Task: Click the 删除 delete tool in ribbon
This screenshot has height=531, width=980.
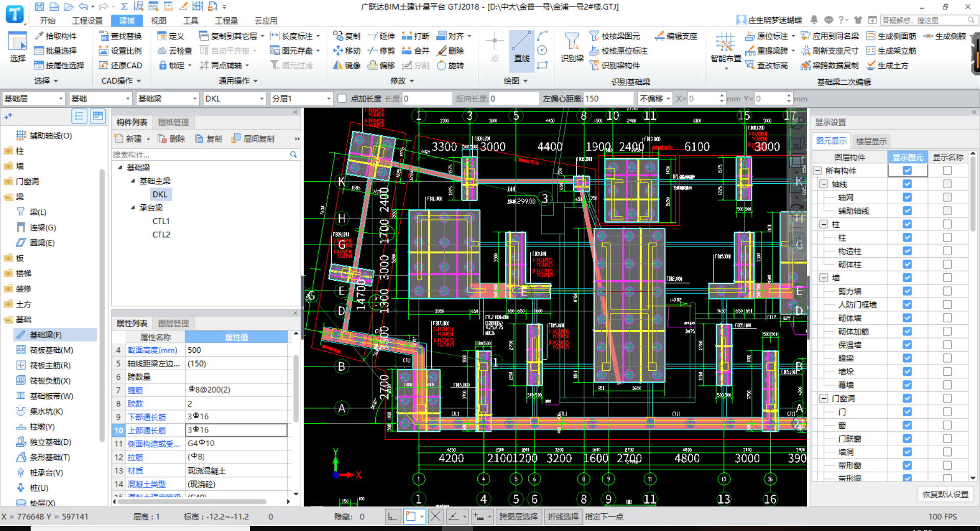Action: coord(450,51)
